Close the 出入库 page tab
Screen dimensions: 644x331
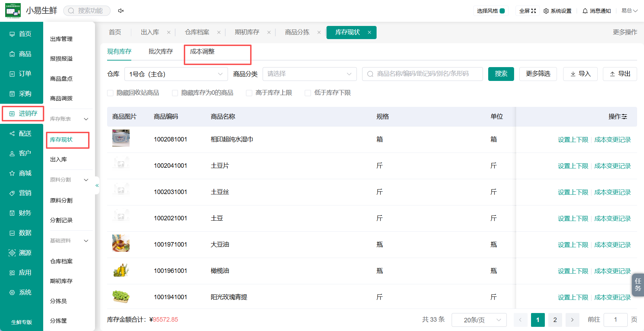point(169,33)
